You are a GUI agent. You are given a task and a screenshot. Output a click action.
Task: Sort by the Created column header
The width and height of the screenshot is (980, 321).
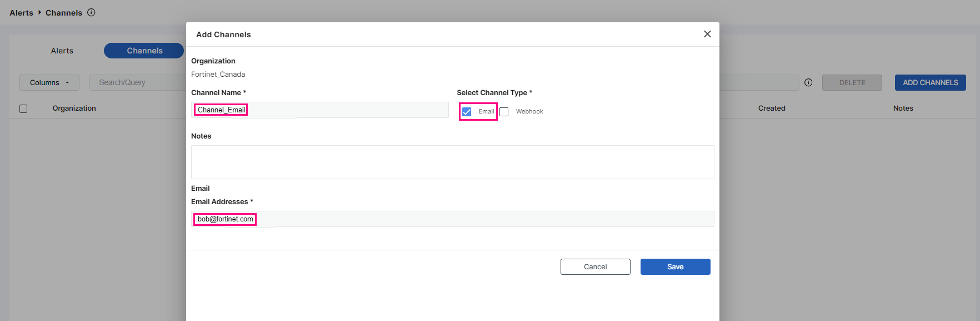pos(771,108)
